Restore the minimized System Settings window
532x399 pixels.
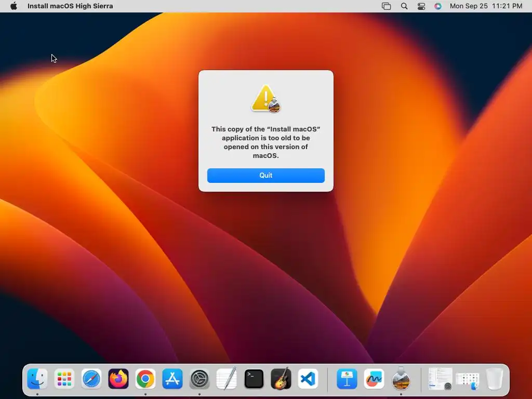tap(440, 379)
